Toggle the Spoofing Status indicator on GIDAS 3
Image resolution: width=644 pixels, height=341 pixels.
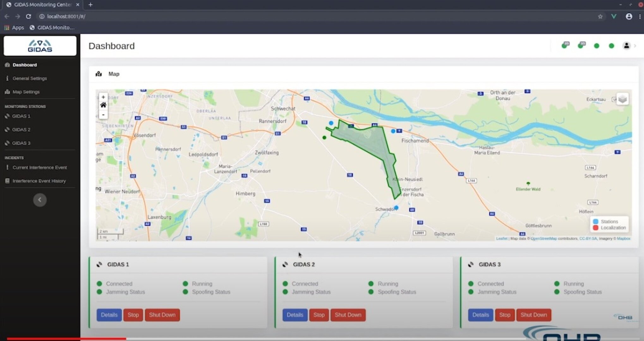557,292
